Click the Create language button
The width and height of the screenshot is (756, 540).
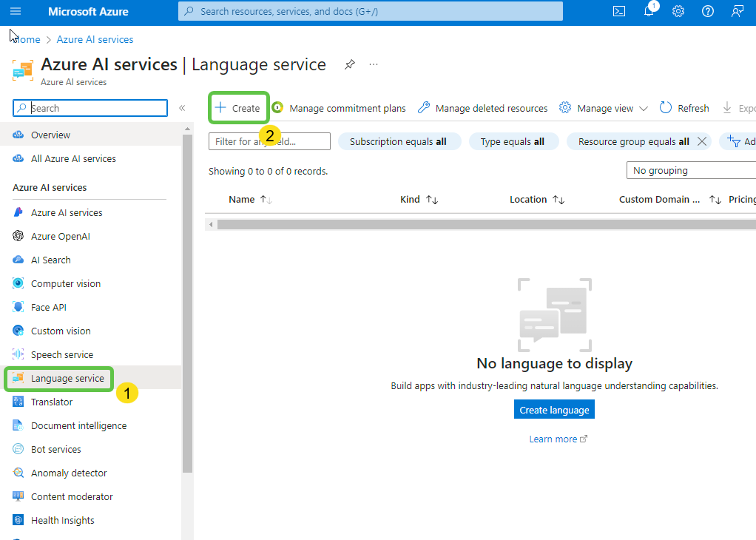pyautogui.click(x=554, y=410)
